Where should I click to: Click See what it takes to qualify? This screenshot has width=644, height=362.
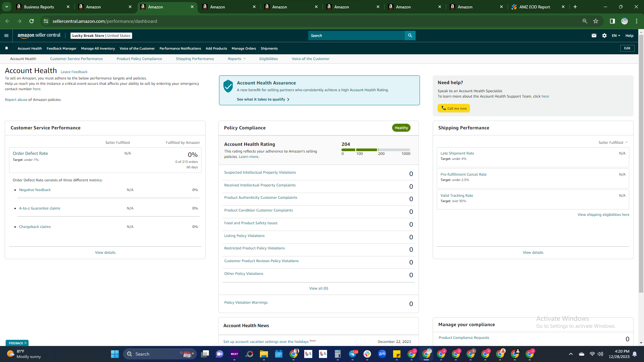coord(263,99)
